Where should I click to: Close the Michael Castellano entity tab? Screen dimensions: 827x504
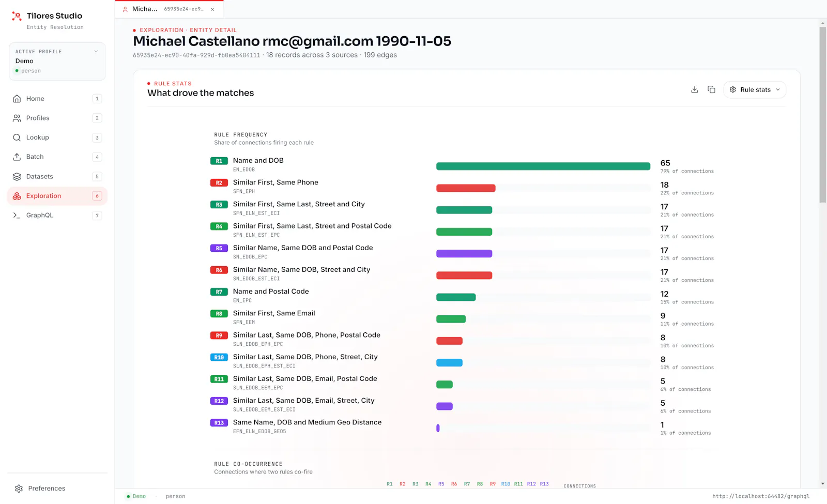[x=212, y=9]
